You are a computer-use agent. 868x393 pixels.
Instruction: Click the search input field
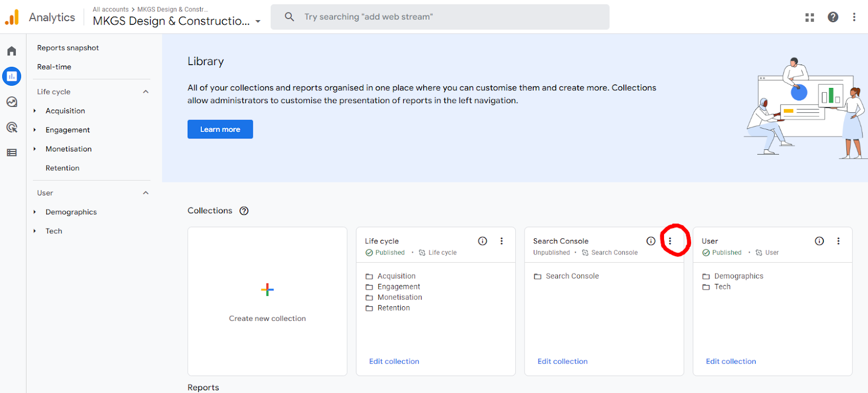439,17
